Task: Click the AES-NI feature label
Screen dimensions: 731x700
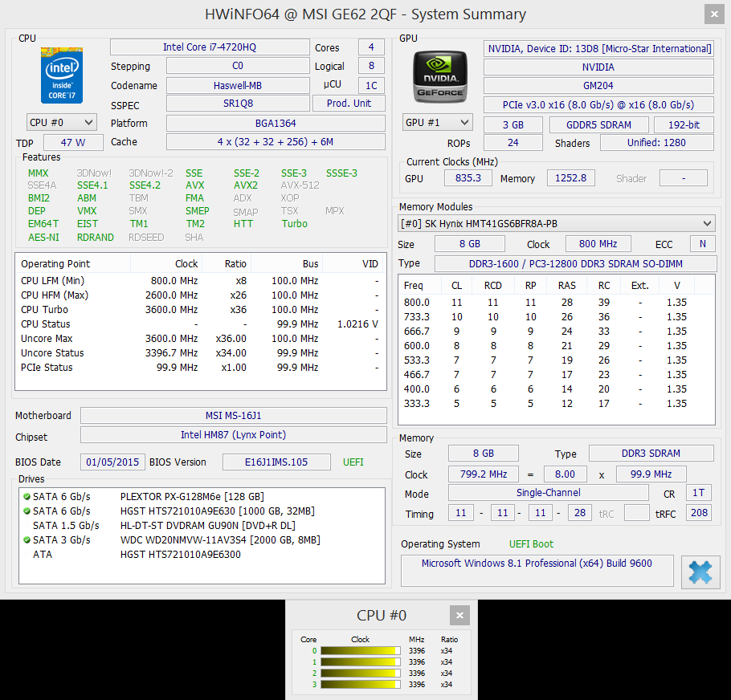Action: [x=43, y=238]
